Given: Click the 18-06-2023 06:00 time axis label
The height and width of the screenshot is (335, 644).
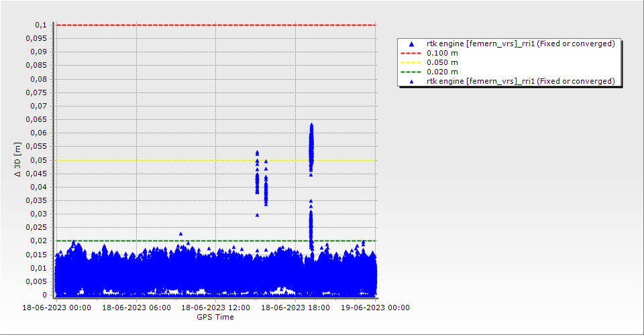Looking at the screenshot, I should (136, 308).
